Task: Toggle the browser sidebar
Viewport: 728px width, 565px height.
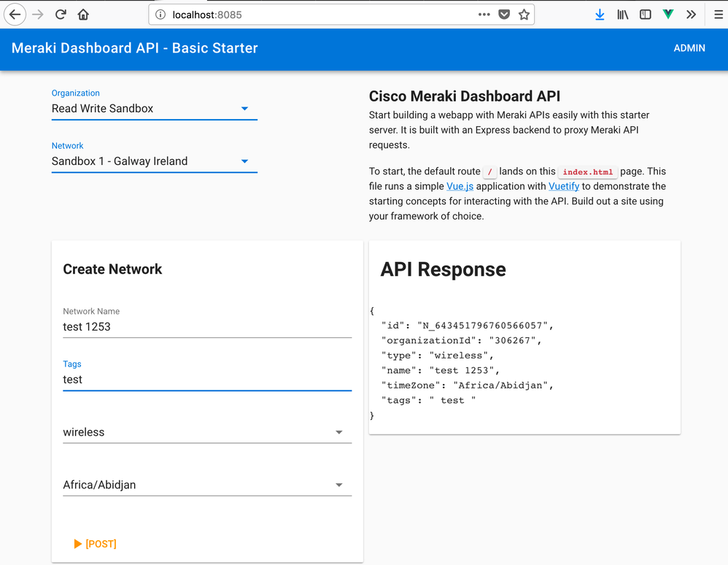Action: 645,14
